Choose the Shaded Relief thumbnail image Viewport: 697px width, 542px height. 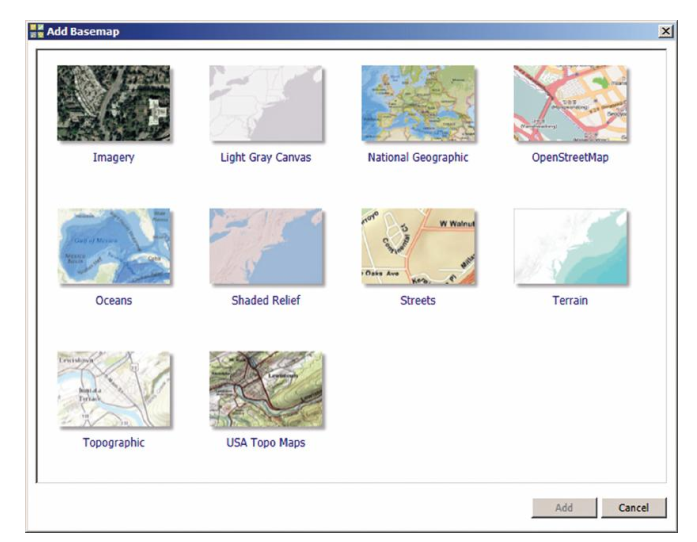[x=265, y=246]
